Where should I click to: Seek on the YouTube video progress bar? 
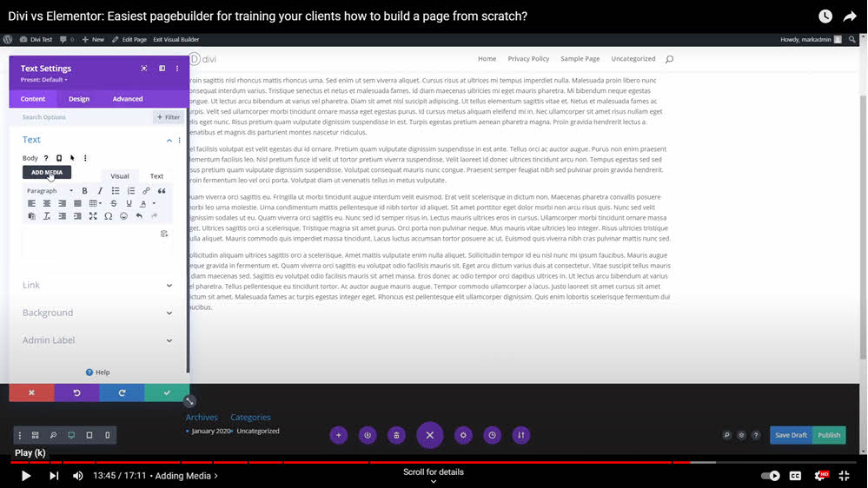pyautogui.click(x=434, y=462)
